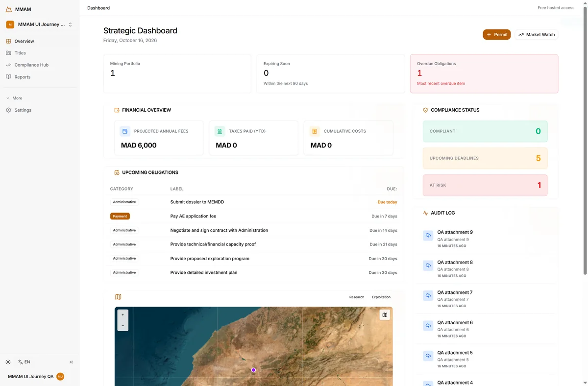Select Provide technical/financial capacity proof row
Screen dimensions: 588x386
pos(253,244)
